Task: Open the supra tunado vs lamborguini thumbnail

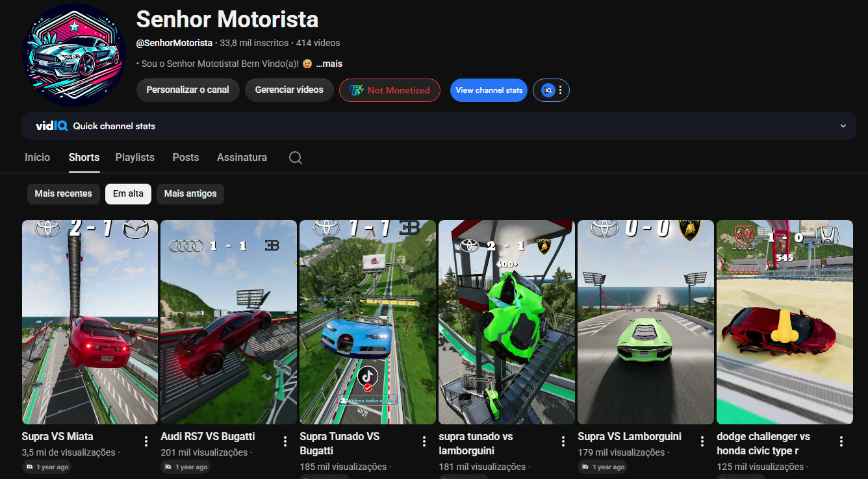Action: pos(507,322)
